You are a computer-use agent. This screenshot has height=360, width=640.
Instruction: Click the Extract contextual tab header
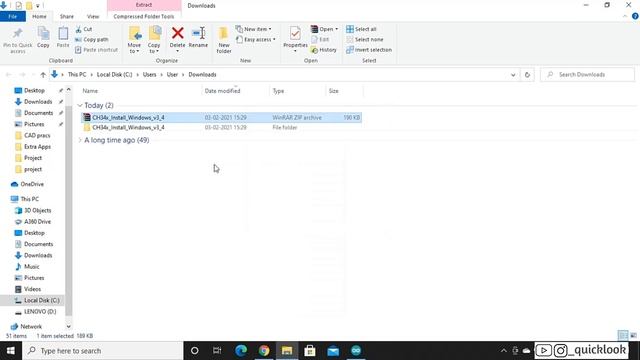coord(144,5)
